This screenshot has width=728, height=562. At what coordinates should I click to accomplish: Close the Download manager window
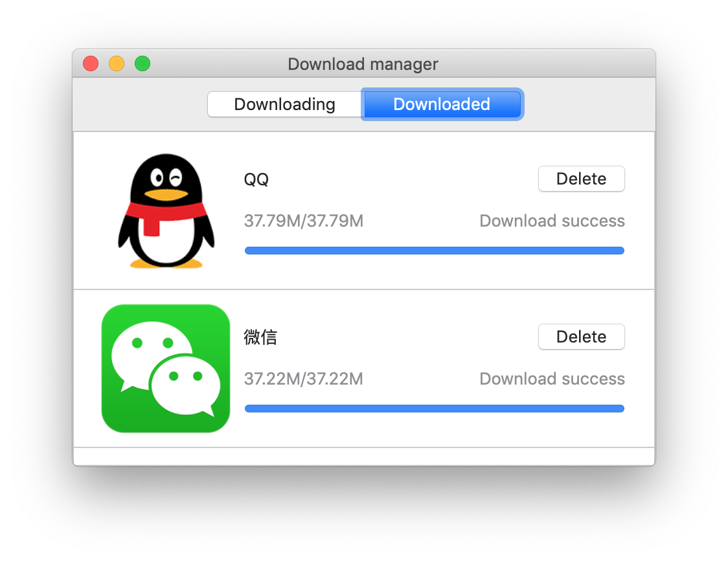(91, 63)
